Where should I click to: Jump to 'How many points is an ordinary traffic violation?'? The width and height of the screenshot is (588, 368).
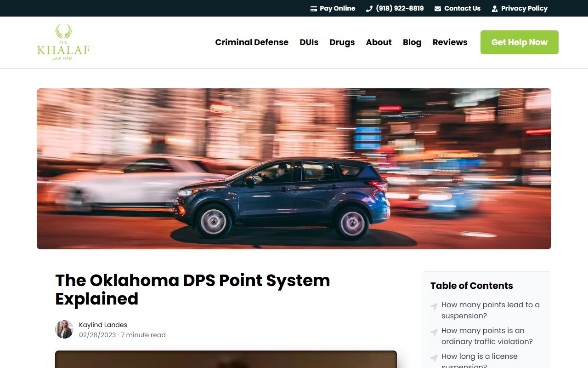pyautogui.click(x=487, y=336)
